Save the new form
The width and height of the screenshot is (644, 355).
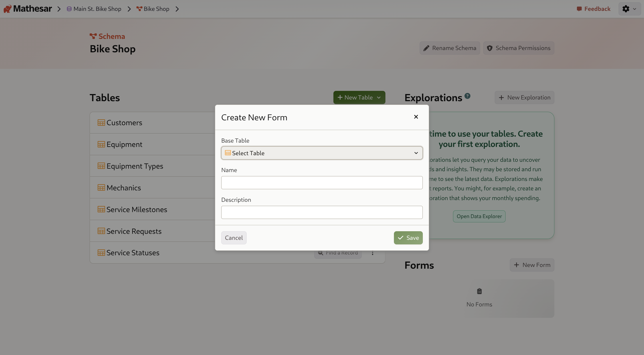pos(408,238)
